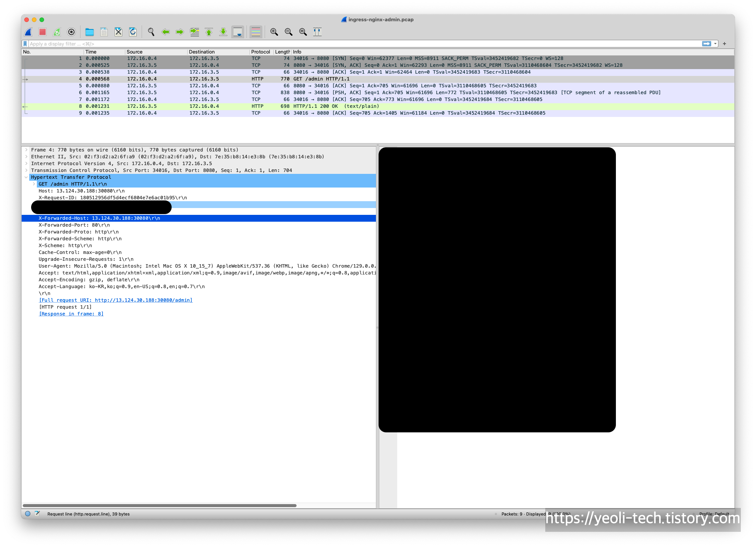Image resolution: width=756 pixels, height=547 pixels.
Task: Click the zoom in magnifier icon
Action: click(x=274, y=32)
